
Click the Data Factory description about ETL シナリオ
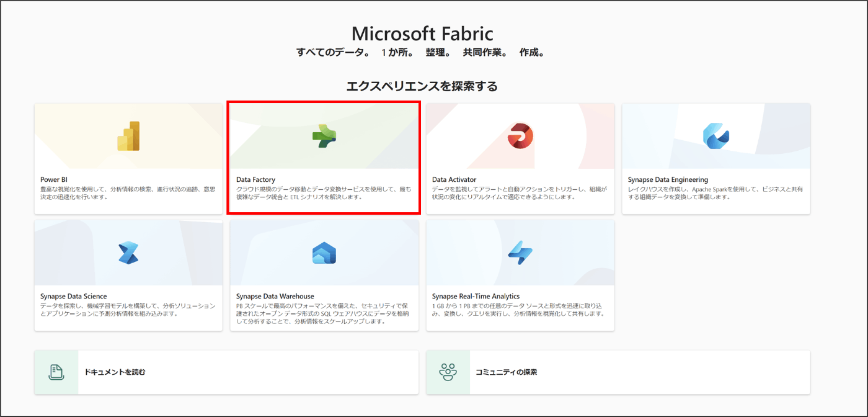324,193
